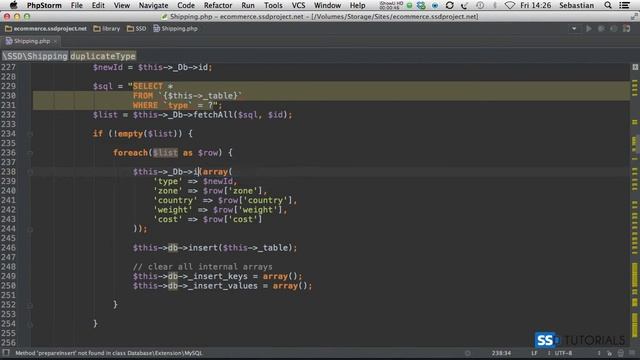Click the \SSD\Shipping namespace breadcrumb

click(35, 56)
